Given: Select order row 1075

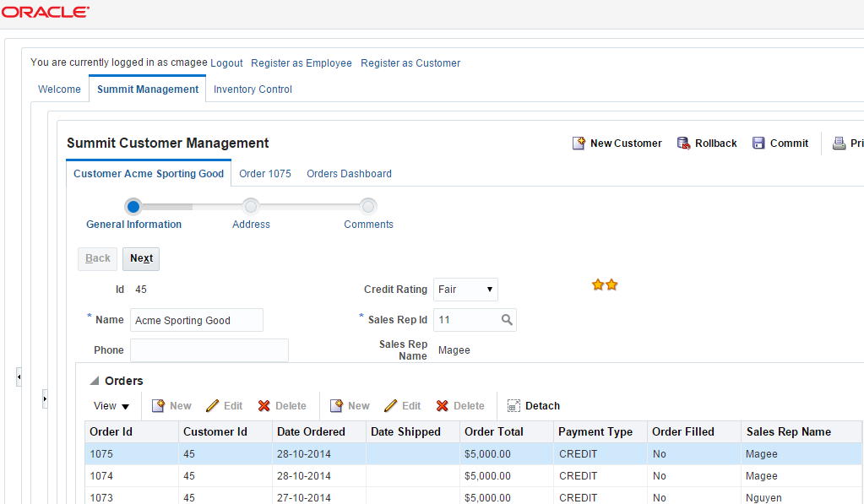Looking at the screenshot, I should [x=473, y=454].
